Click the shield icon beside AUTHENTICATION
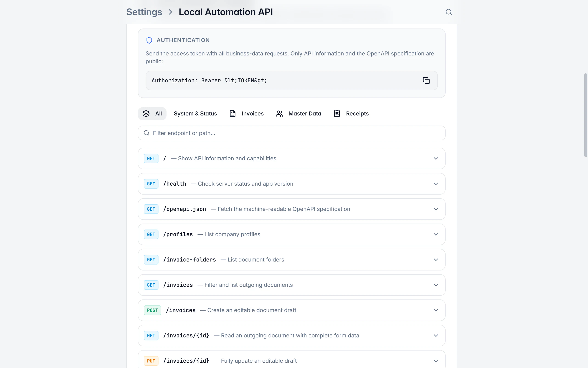The width and height of the screenshot is (588, 368). 149,40
